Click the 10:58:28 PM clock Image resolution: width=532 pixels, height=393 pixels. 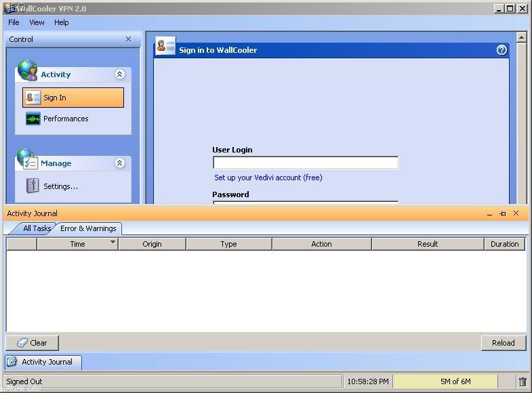pos(368,381)
